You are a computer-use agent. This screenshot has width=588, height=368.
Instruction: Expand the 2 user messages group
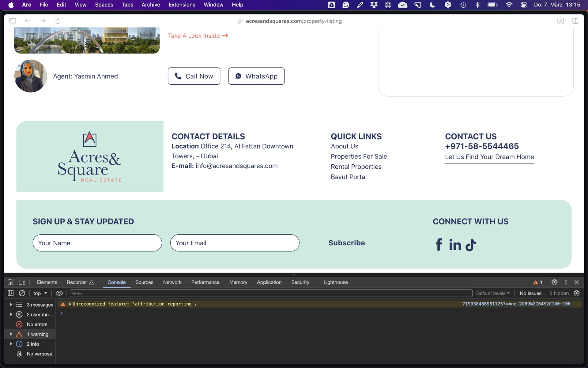tap(11, 314)
